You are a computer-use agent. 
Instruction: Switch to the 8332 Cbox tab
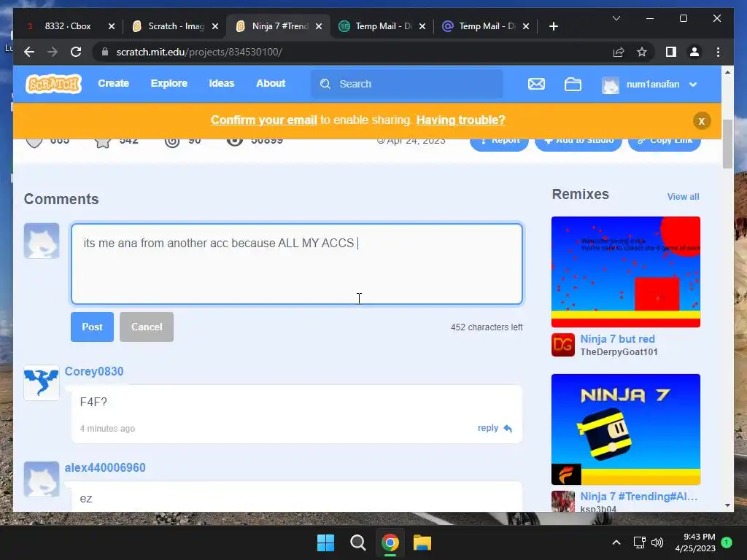pyautogui.click(x=67, y=26)
